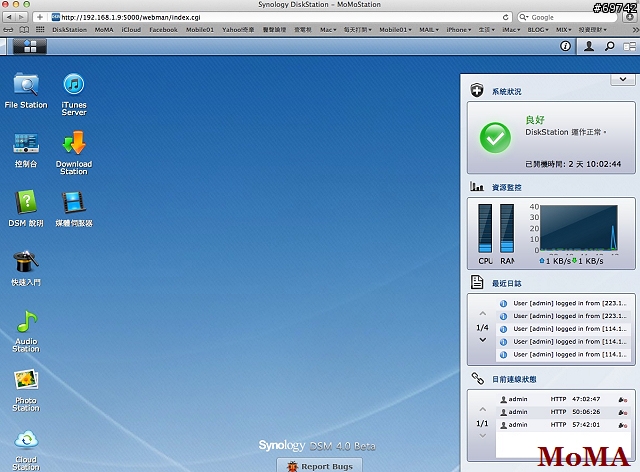
Task: Expand the iPhone bookmarks dropdown
Action: [x=458, y=29]
